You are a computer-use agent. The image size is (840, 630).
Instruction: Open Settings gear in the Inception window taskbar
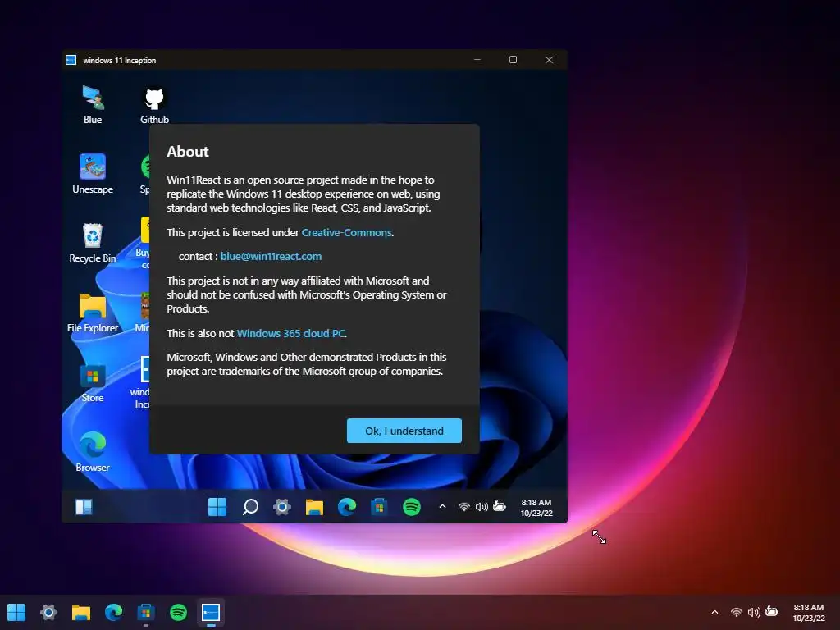282,507
